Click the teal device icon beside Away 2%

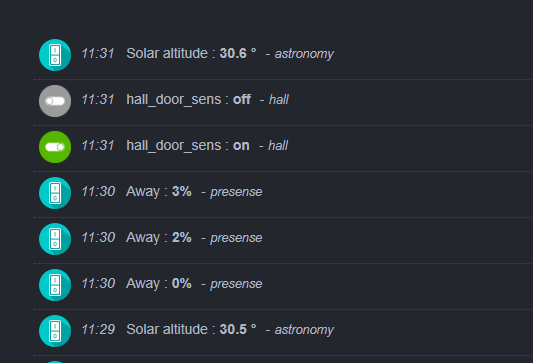pyautogui.click(x=55, y=239)
